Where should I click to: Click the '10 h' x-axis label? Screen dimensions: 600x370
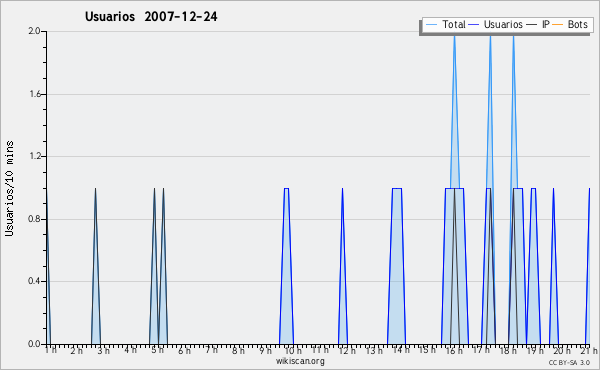click(x=292, y=350)
